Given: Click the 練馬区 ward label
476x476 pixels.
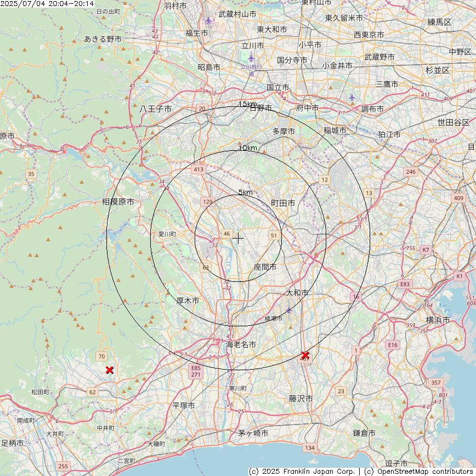Looking at the screenshot, I should [439, 22].
